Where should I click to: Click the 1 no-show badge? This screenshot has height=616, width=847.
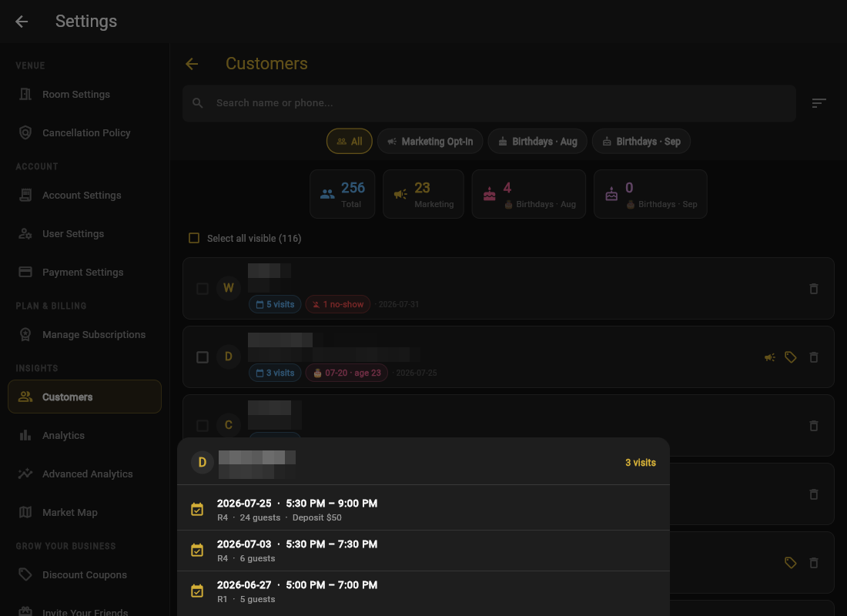(x=338, y=304)
